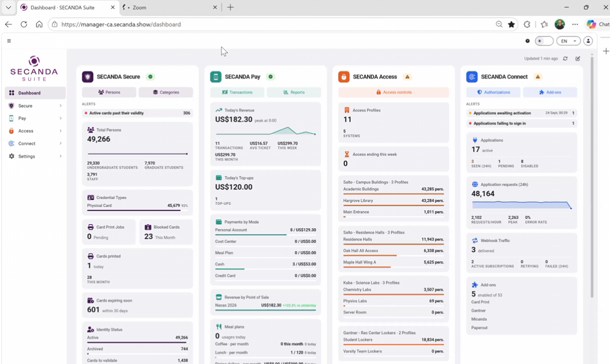Click the Credential Types card icon
This screenshot has height=364, width=610.
pyautogui.click(x=91, y=198)
